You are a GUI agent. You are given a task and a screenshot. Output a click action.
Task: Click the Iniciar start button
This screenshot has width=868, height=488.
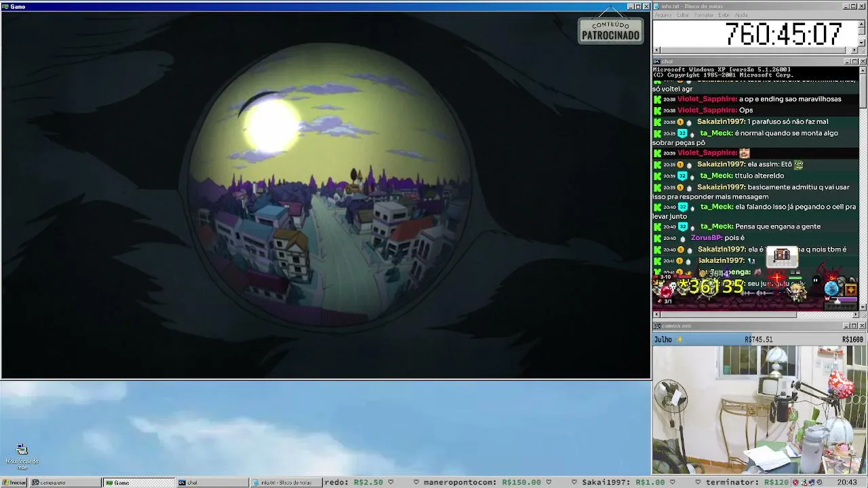pos(14,483)
